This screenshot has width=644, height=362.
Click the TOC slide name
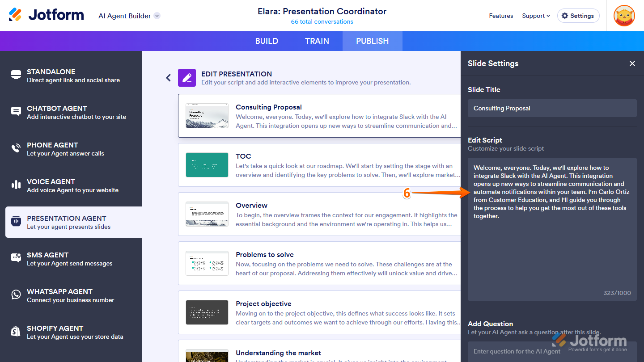pyautogui.click(x=244, y=156)
